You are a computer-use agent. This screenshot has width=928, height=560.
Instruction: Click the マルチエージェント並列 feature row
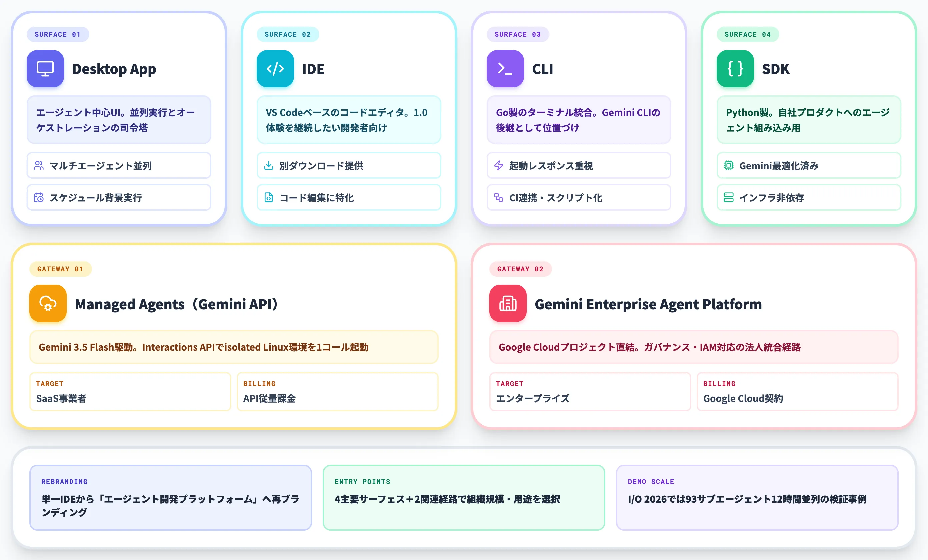[119, 165]
